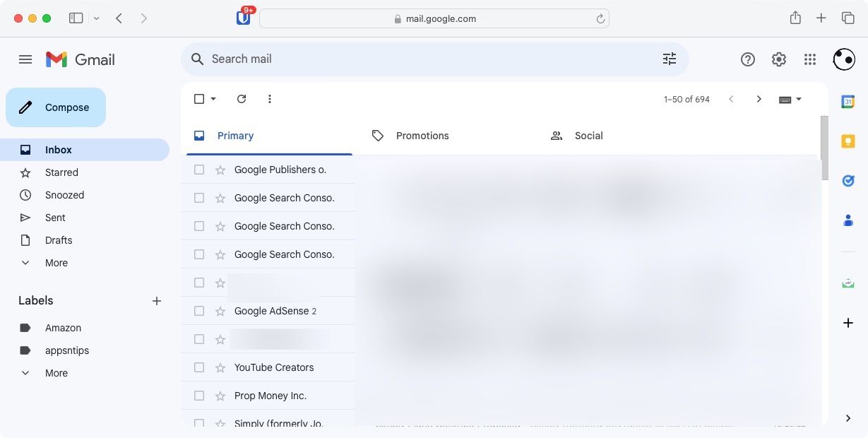The height and width of the screenshot is (438, 868).
Task: Click the Compose button
Action: 56,107
